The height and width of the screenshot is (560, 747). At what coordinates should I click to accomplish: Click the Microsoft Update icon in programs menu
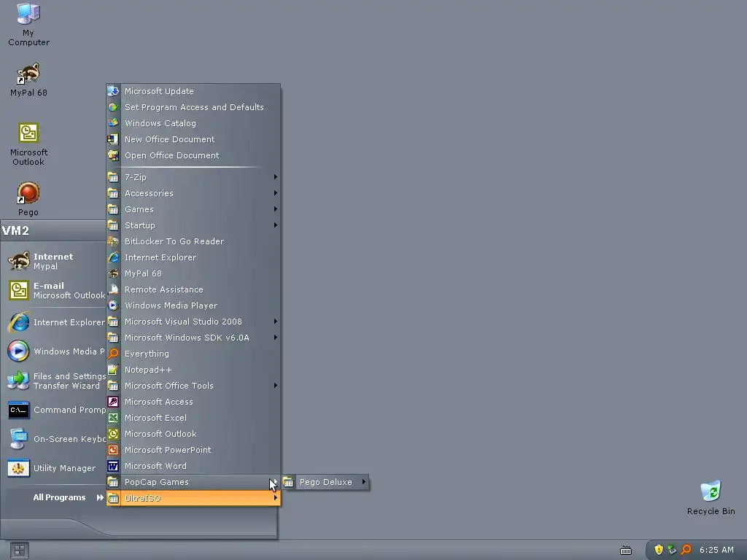(x=113, y=91)
